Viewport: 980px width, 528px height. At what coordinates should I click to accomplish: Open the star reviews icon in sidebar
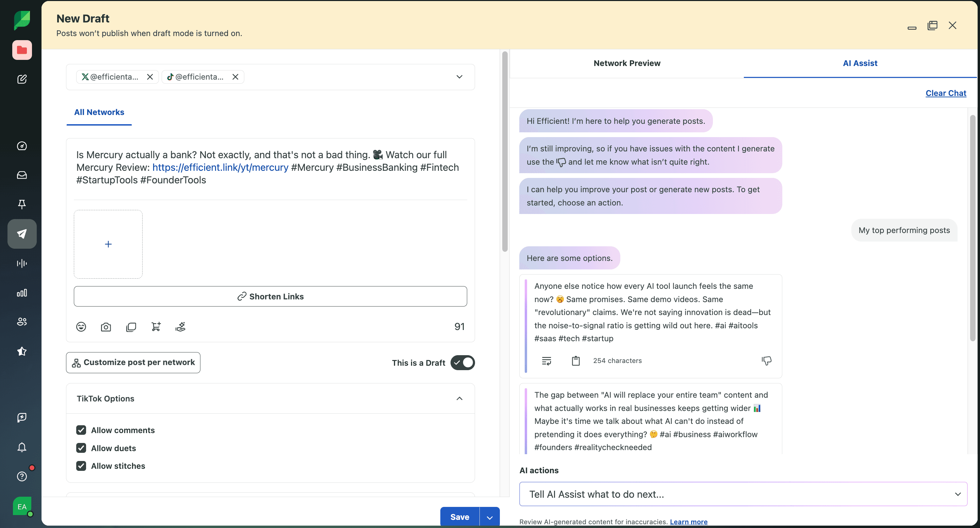click(x=22, y=351)
